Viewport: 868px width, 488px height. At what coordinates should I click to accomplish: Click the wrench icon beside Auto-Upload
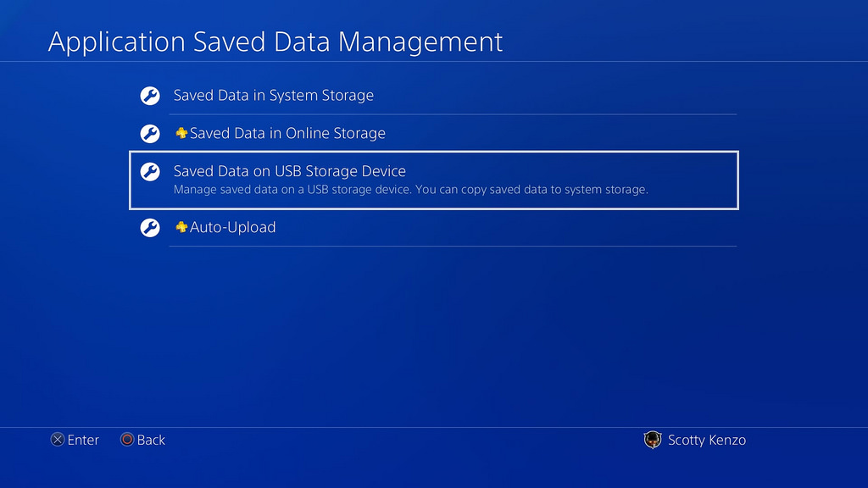[x=150, y=227]
